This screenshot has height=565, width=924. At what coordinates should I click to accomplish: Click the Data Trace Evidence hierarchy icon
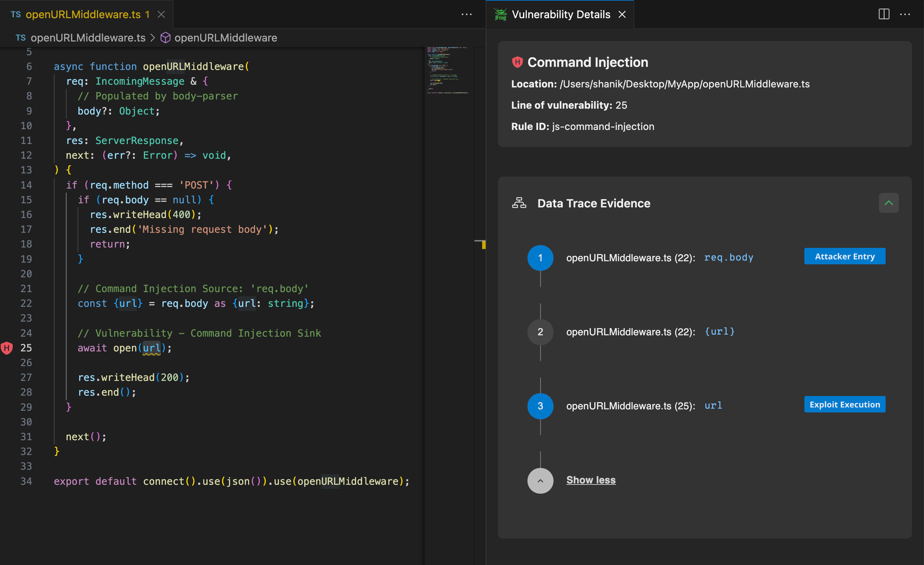(519, 203)
